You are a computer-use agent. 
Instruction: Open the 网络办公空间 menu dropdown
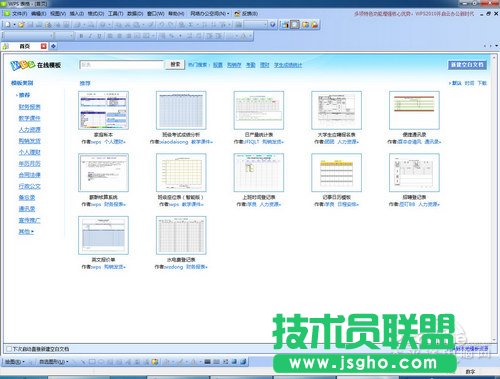pos(210,14)
